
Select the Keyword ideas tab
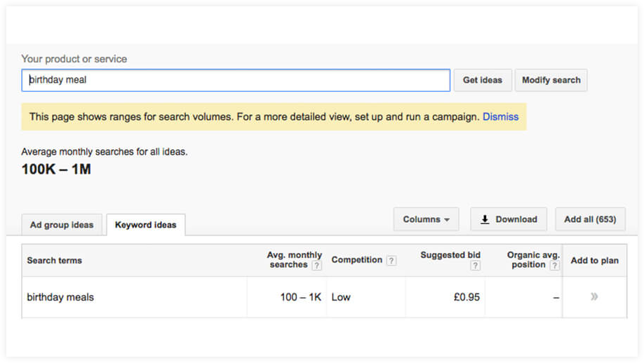point(146,225)
